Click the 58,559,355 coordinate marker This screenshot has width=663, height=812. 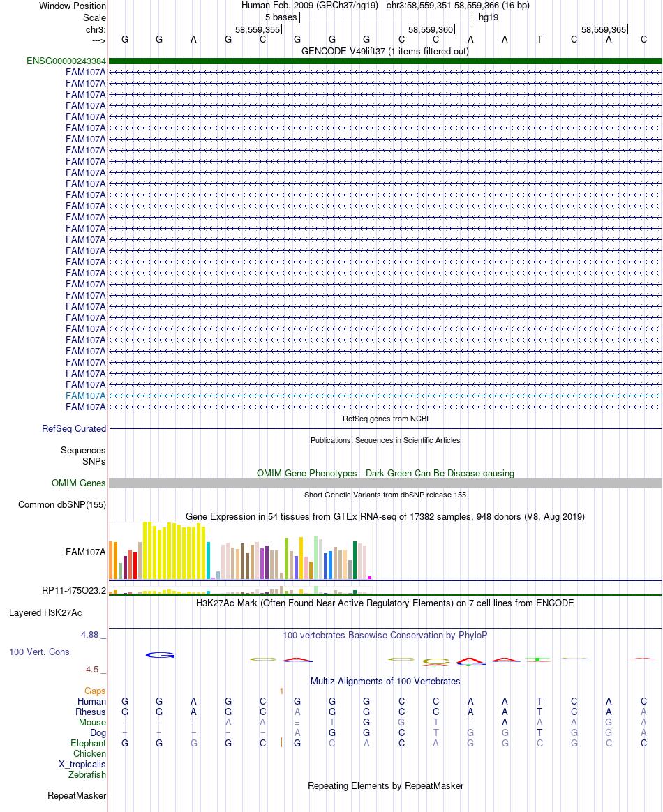pyautogui.click(x=258, y=29)
